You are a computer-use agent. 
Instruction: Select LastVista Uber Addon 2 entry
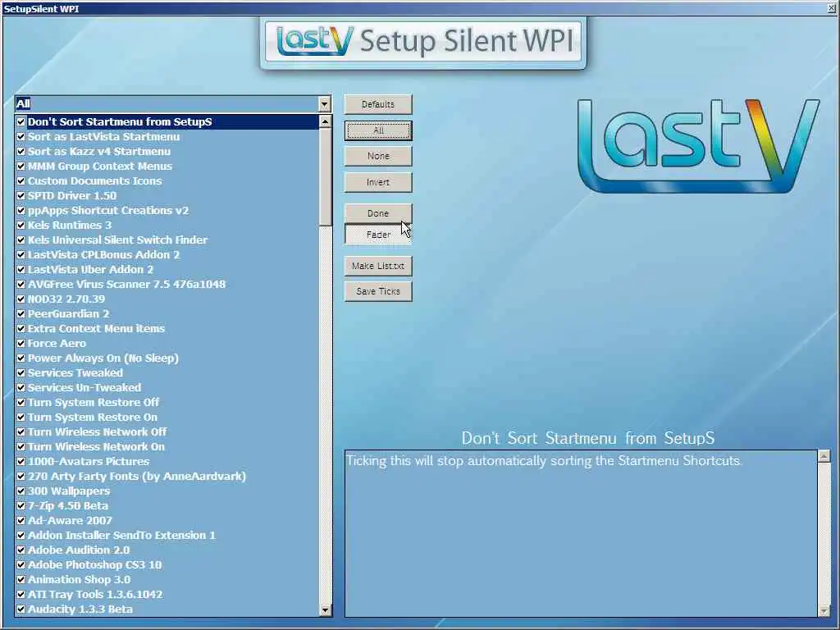90,269
